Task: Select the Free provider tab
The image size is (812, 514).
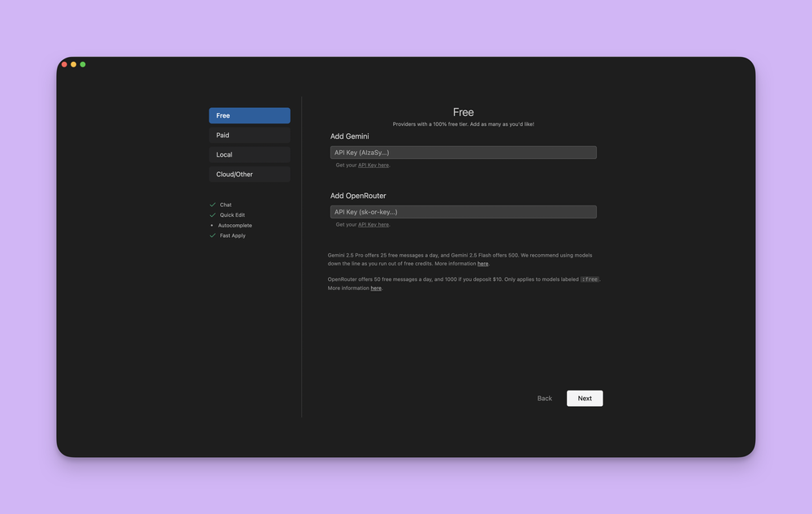Action: click(249, 115)
